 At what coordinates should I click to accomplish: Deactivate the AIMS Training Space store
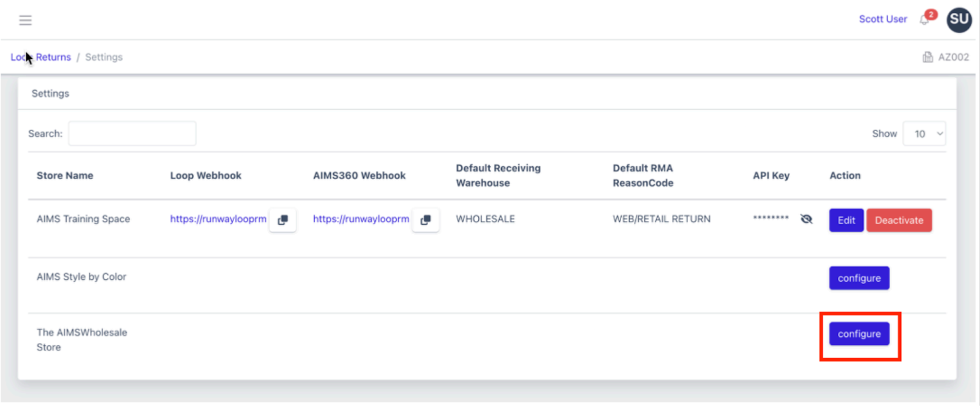899,220
